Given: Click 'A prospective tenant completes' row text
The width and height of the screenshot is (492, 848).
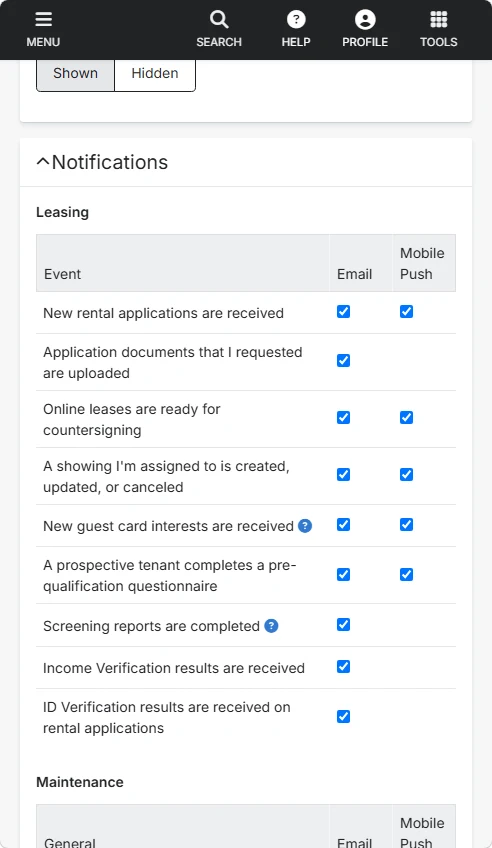Looking at the screenshot, I should (x=170, y=575).
